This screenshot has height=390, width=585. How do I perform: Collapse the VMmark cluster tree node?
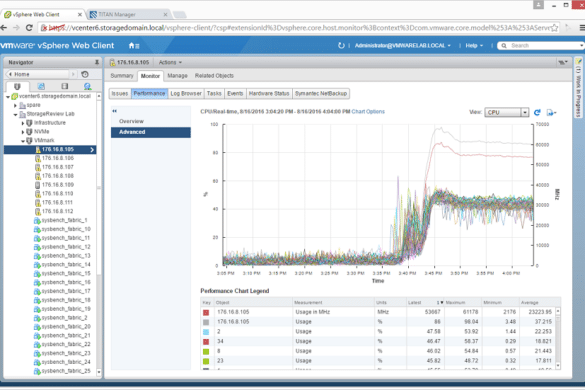[23, 141]
